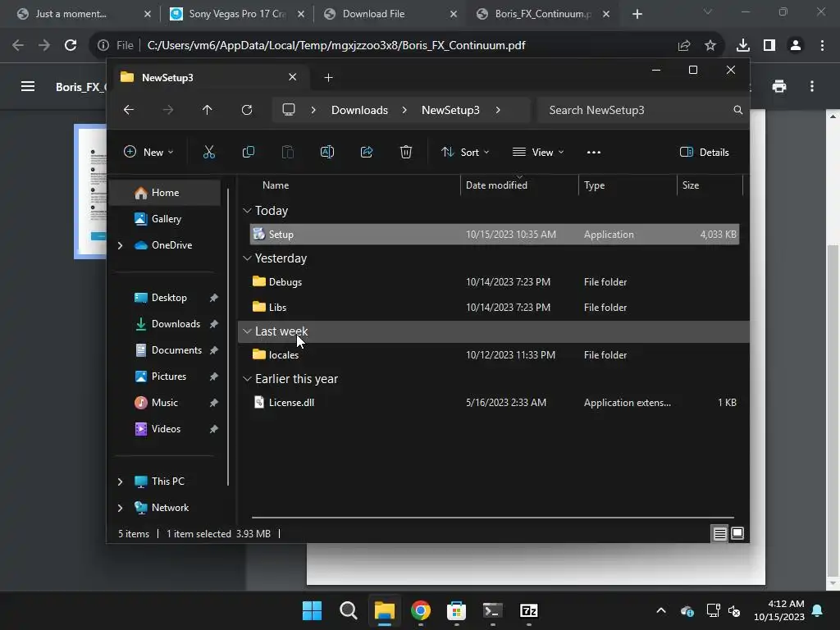The width and height of the screenshot is (840, 630).
Task: Click the Search NewSetup3 input field
Action: (635, 110)
